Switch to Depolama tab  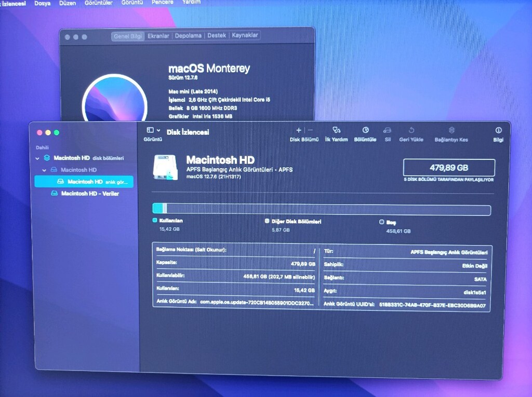[188, 36]
